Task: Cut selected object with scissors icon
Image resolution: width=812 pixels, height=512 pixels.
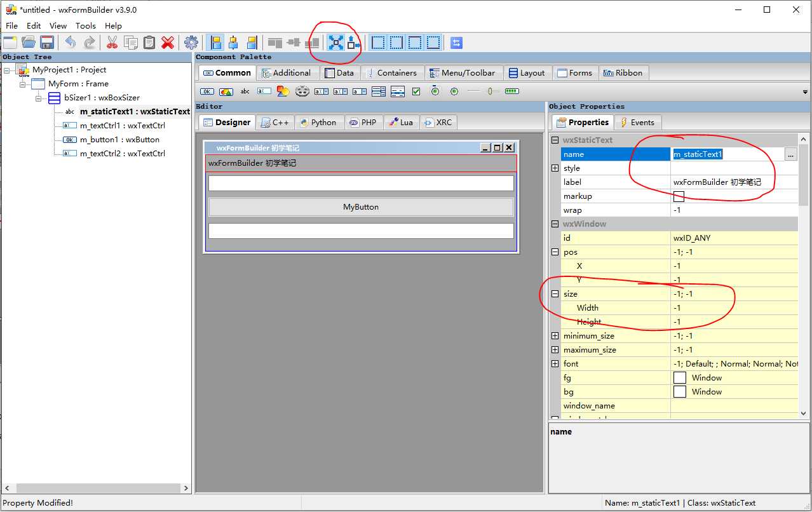Action: (x=112, y=43)
